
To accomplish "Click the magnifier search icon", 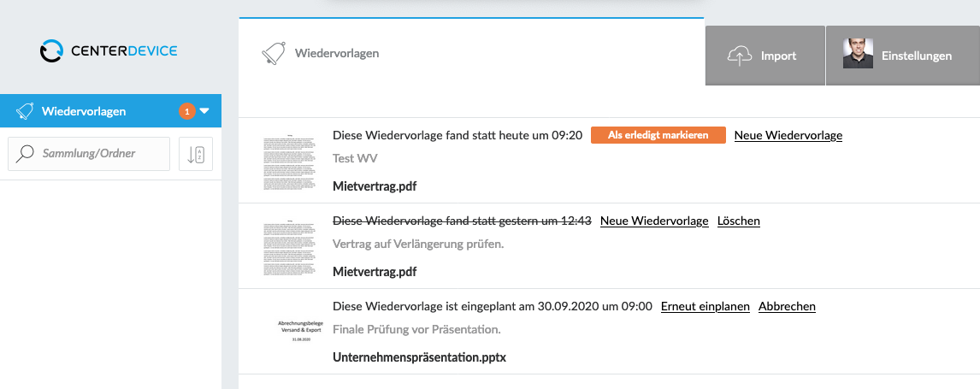I will tap(25, 154).
